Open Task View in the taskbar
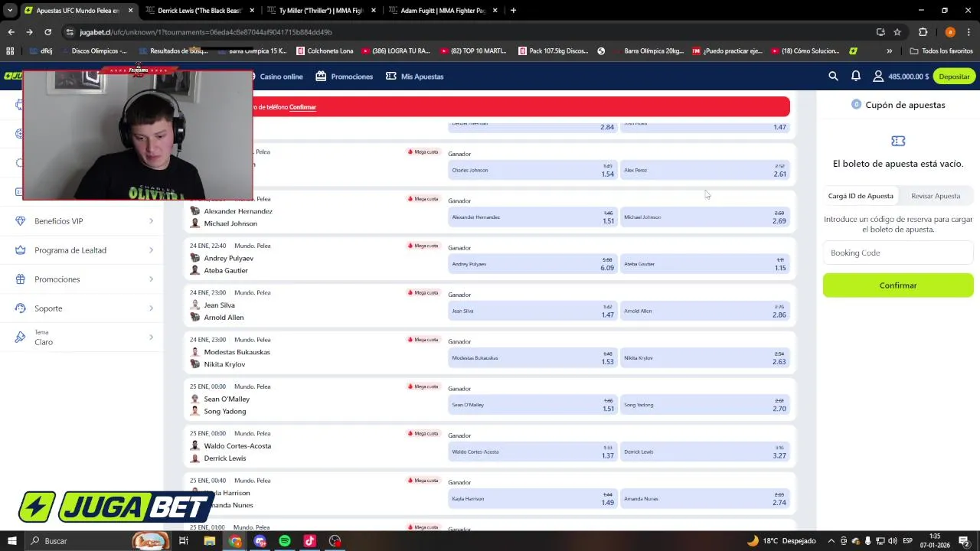 184,541
